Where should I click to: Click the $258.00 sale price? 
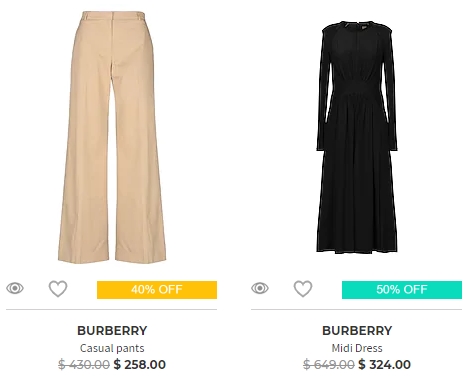click(140, 364)
